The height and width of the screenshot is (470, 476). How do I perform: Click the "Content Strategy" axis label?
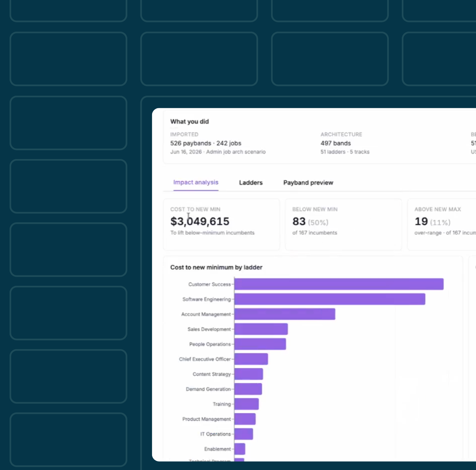[x=212, y=374]
